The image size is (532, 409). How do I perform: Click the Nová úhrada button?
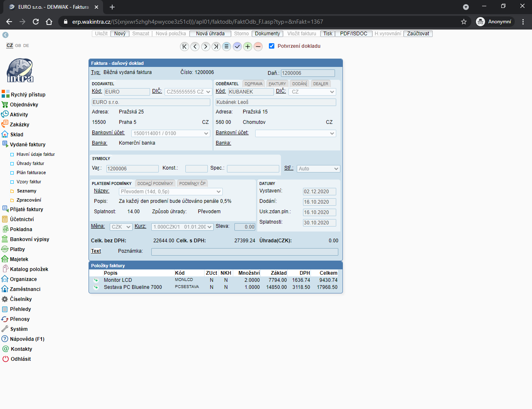[x=210, y=34]
